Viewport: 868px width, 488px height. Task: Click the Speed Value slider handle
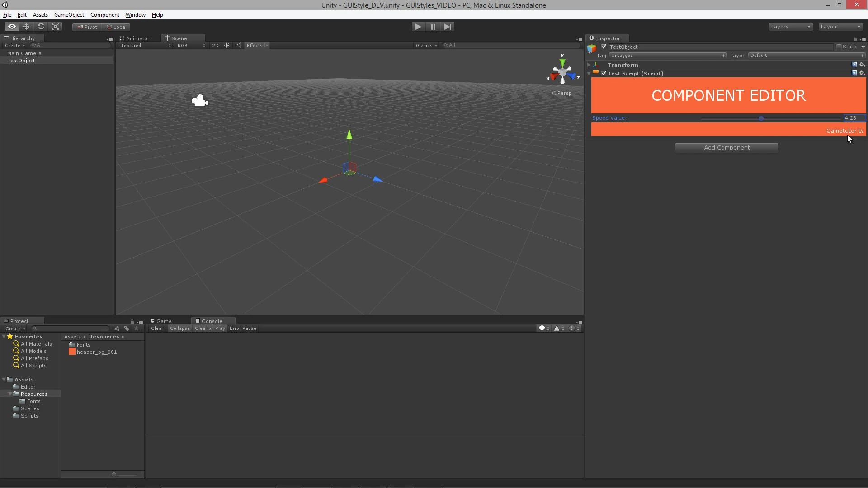pyautogui.click(x=761, y=118)
